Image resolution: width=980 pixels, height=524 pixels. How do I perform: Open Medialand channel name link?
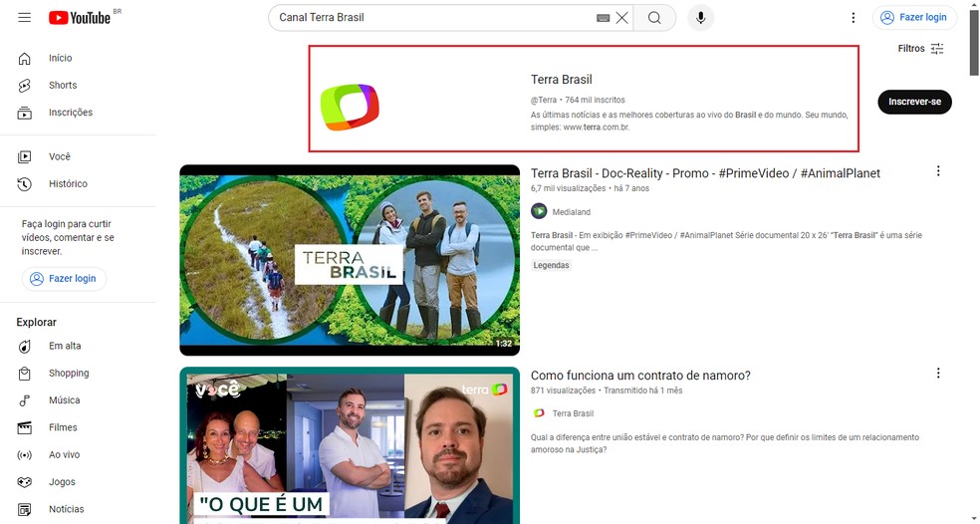click(572, 212)
